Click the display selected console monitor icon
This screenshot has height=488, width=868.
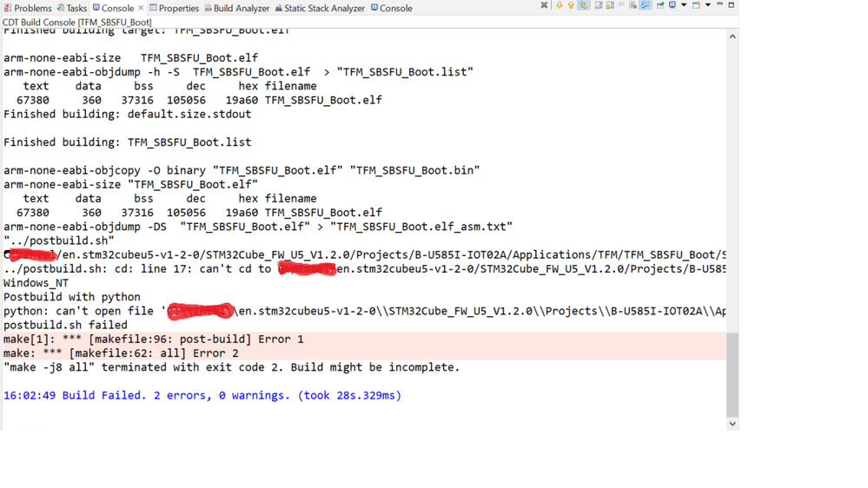672,5
